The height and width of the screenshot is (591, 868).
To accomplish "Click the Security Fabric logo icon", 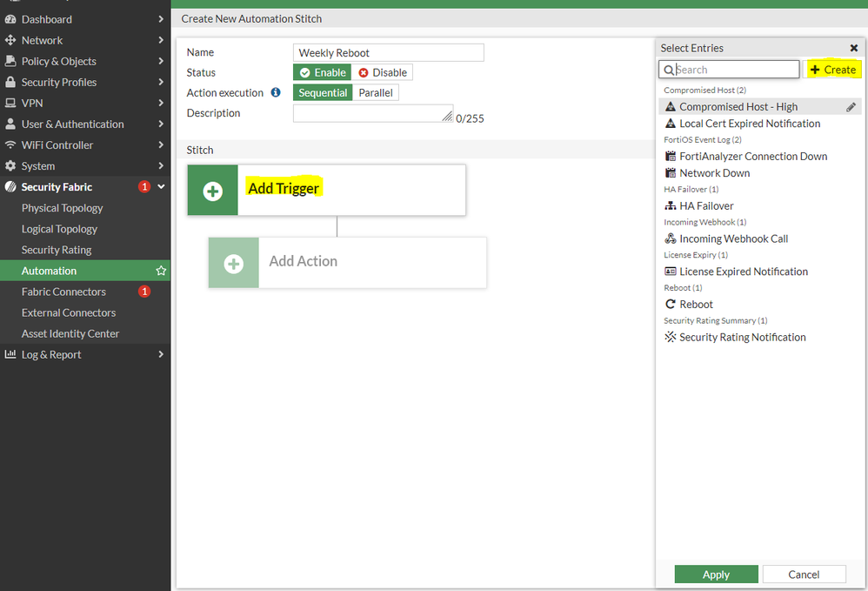I will [10, 186].
